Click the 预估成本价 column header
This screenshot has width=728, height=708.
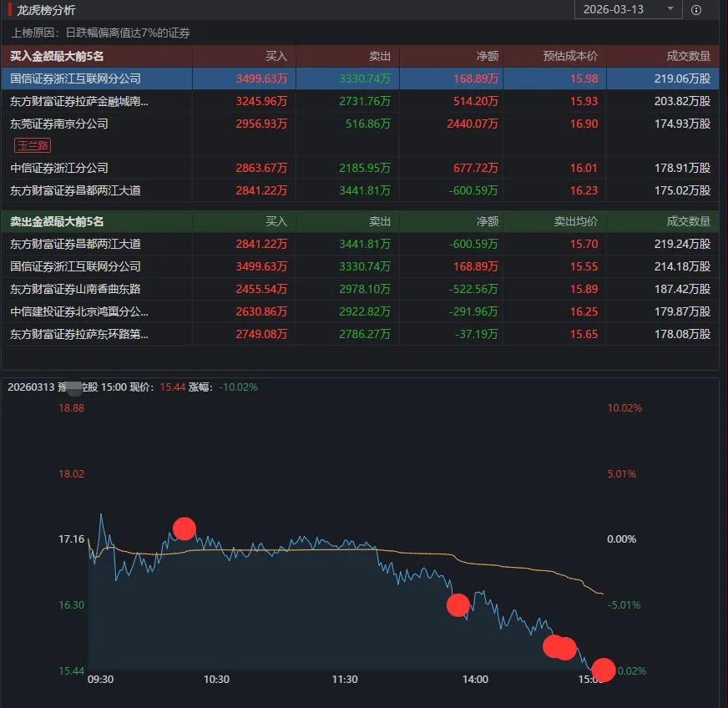tap(570, 56)
